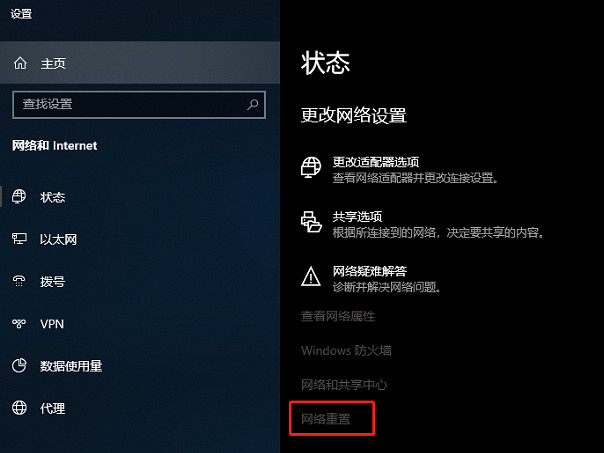Open 以太网 settings page
The width and height of the screenshot is (604, 453).
click(140, 239)
